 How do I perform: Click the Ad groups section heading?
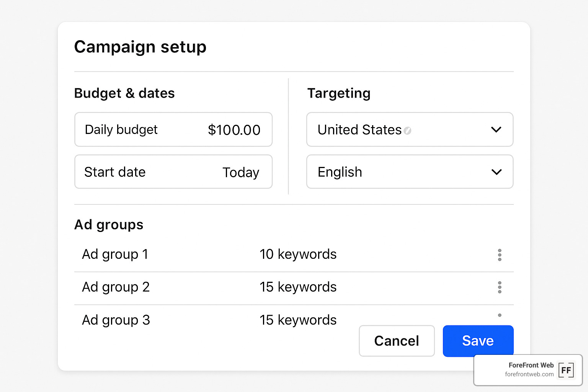[109, 225]
